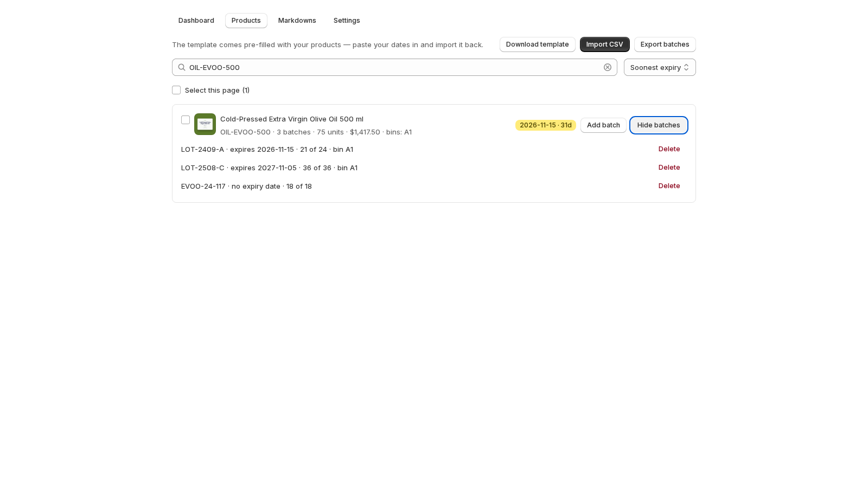Open the Soonest expiry sort dropdown
Image resolution: width=868 pixels, height=488 pixels.
click(660, 67)
